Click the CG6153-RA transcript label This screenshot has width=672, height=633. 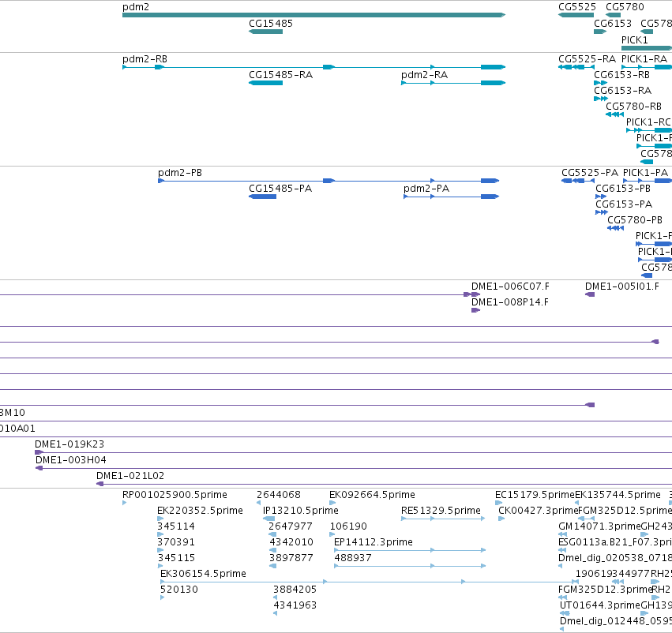pos(623,91)
